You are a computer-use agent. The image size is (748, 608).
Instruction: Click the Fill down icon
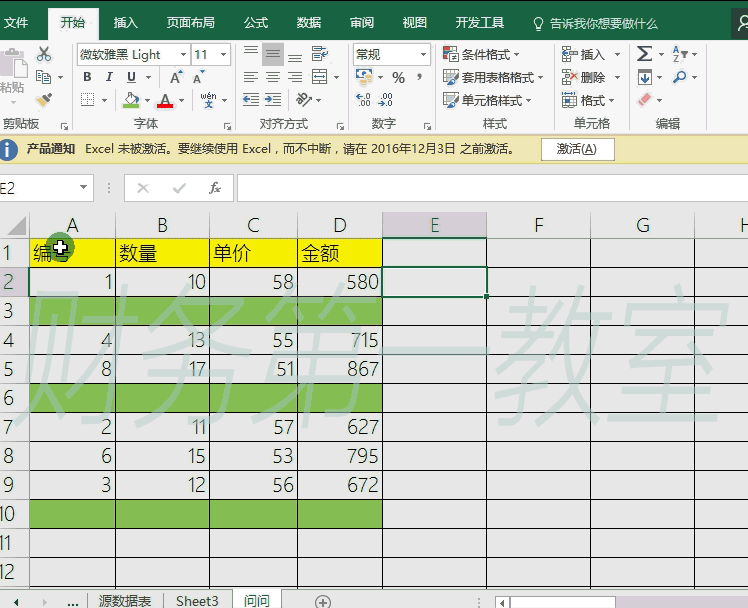tap(644, 77)
